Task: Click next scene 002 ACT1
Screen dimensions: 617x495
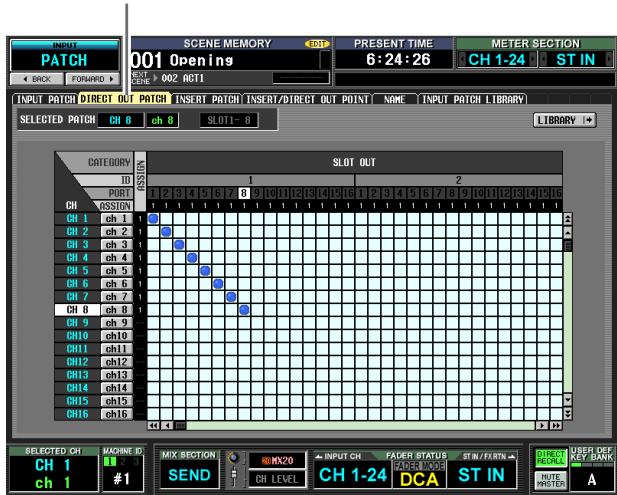Action: [x=183, y=78]
